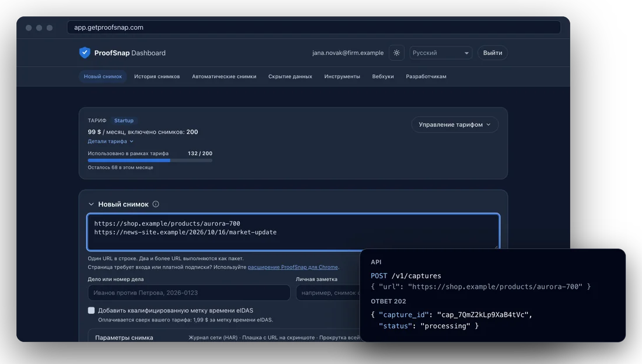This screenshot has height=364, width=642.
Task: Click the ProofSnap shield logo icon
Action: (85, 52)
